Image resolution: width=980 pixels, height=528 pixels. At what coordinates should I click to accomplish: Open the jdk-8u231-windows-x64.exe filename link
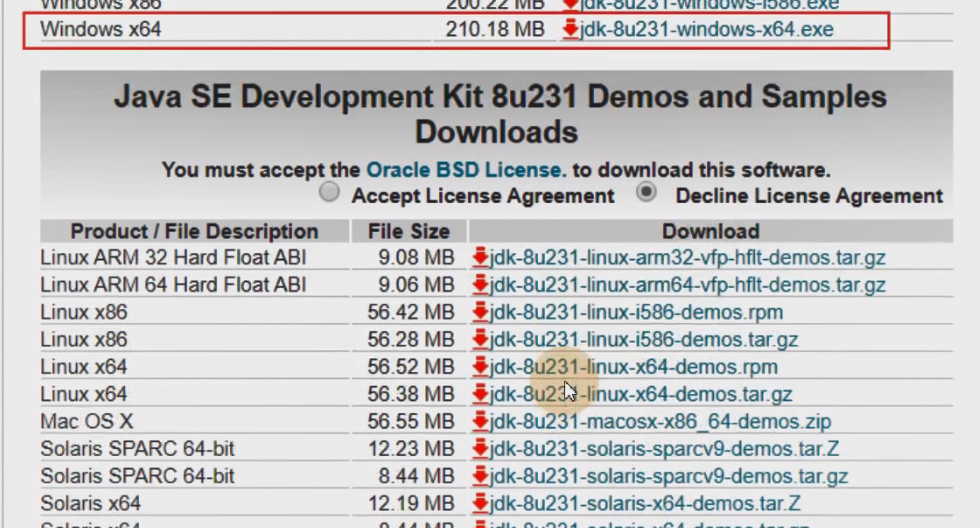[706, 29]
